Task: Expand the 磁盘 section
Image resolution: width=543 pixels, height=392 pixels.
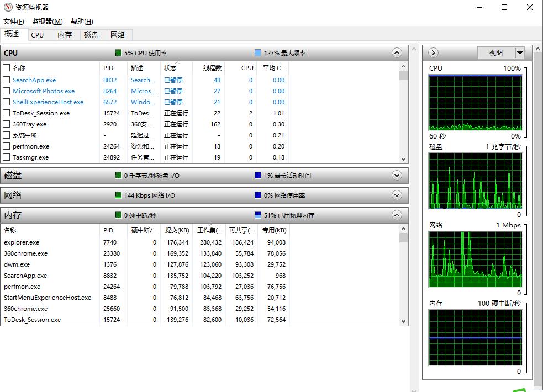Action: point(397,175)
